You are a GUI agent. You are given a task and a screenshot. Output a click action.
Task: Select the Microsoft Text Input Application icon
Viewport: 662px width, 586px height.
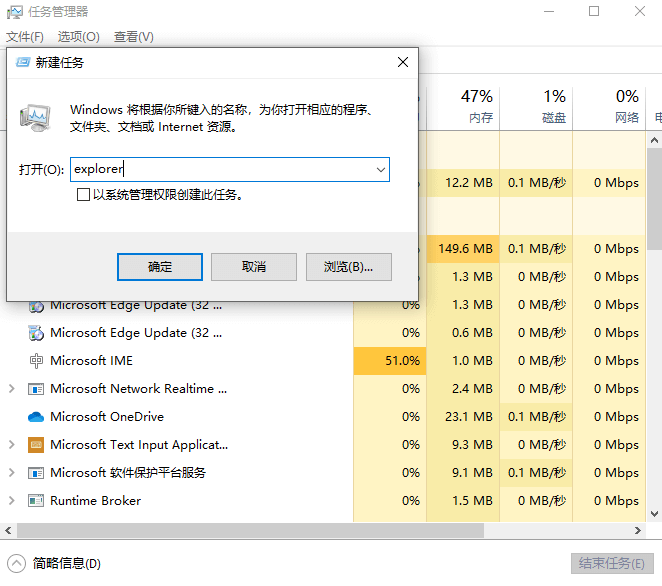[36, 445]
